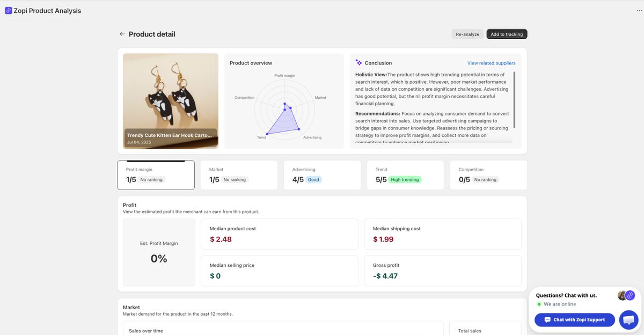Select the Profit margin card

click(156, 174)
